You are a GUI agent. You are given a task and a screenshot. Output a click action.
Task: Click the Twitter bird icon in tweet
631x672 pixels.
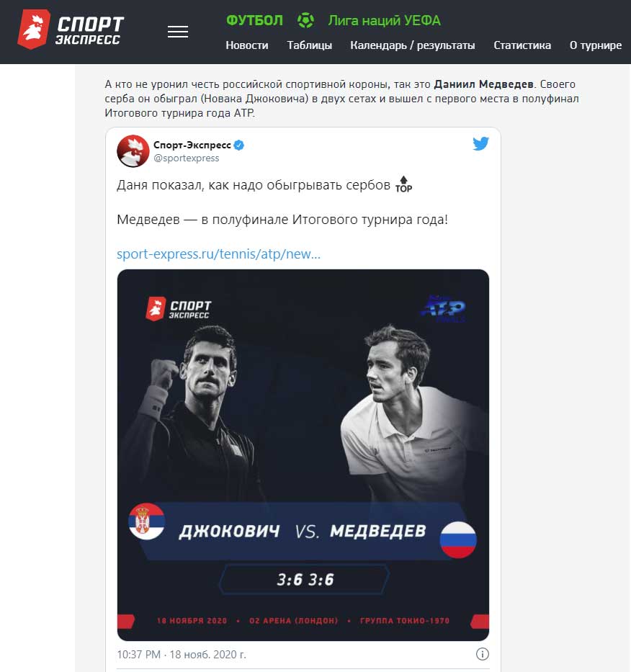coord(480,143)
